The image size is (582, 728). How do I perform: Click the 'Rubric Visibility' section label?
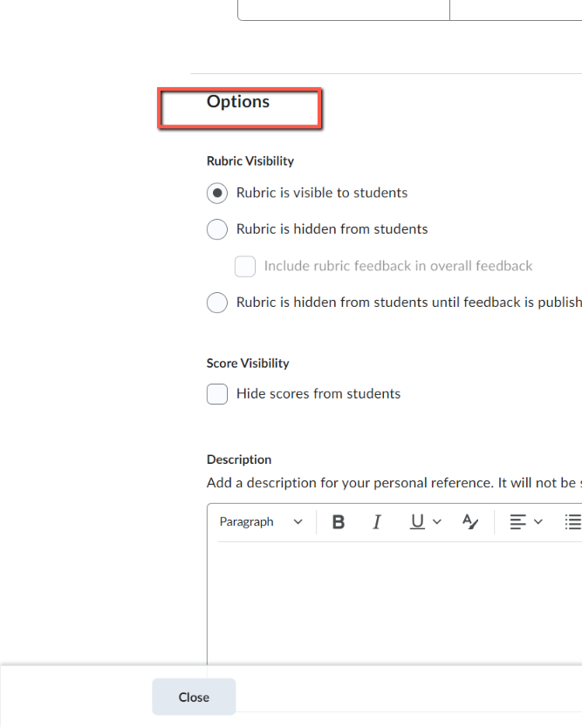[x=250, y=161]
